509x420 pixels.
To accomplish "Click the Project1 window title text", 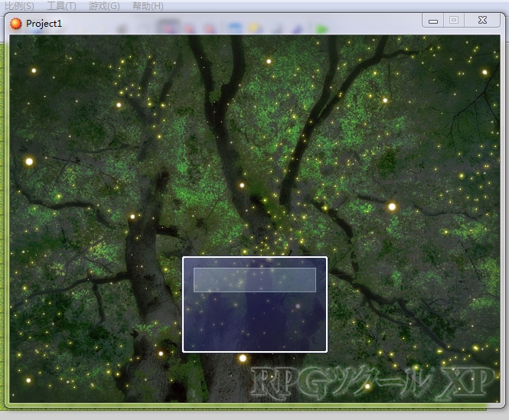I will [x=44, y=24].
